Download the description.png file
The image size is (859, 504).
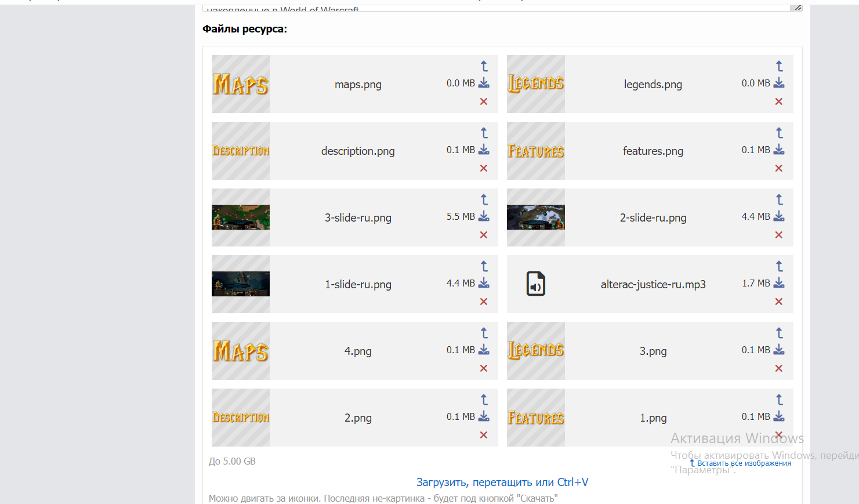click(484, 150)
